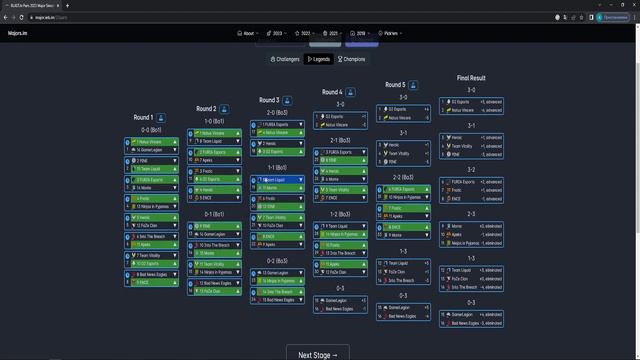640x360 pixels.
Task: Click blue circle icon of Round 1 Natus Vincere match
Action: (x=127, y=142)
